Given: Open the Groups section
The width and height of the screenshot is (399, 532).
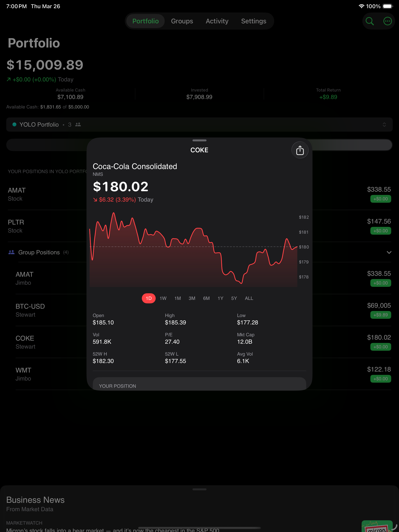Looking at the screenshot, I should [x=182, y=21].
